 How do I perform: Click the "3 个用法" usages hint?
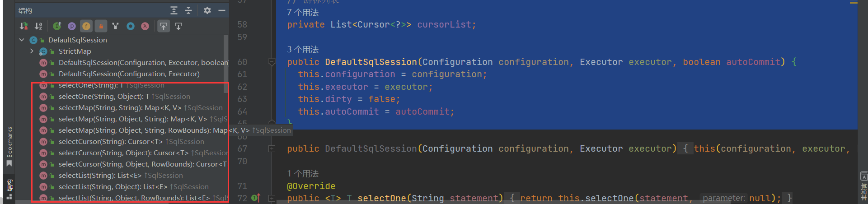303,49
